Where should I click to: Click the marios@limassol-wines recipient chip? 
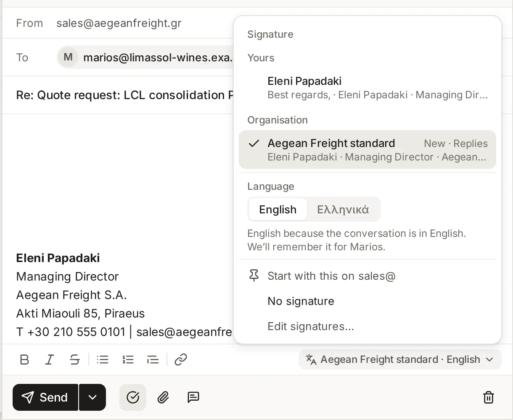[145, 57]
